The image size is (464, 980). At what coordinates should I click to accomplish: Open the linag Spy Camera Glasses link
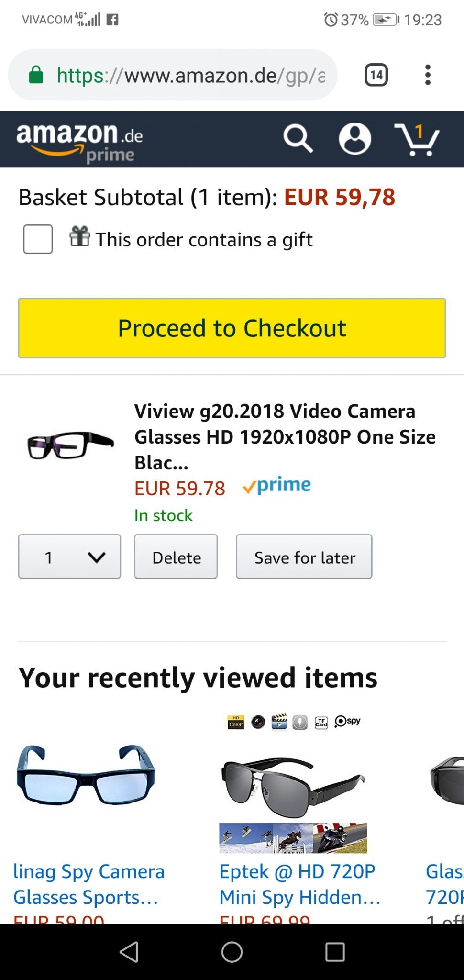click(88, 884)
